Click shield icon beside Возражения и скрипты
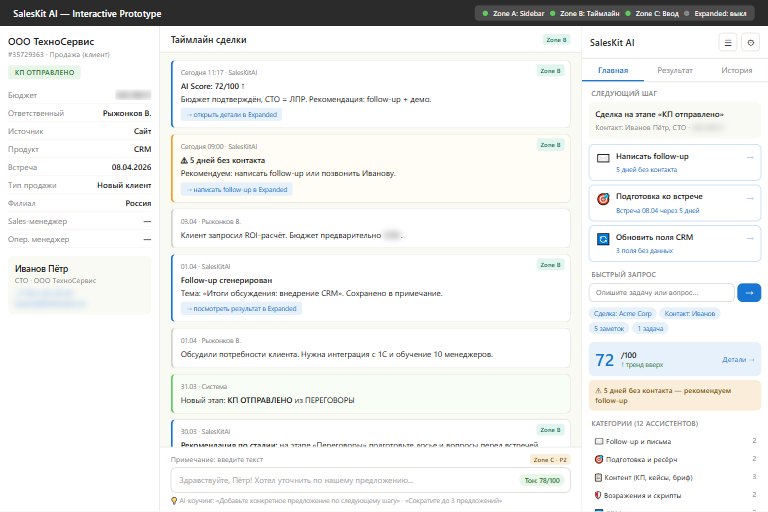Screen dimensions: 768x512 598,495
